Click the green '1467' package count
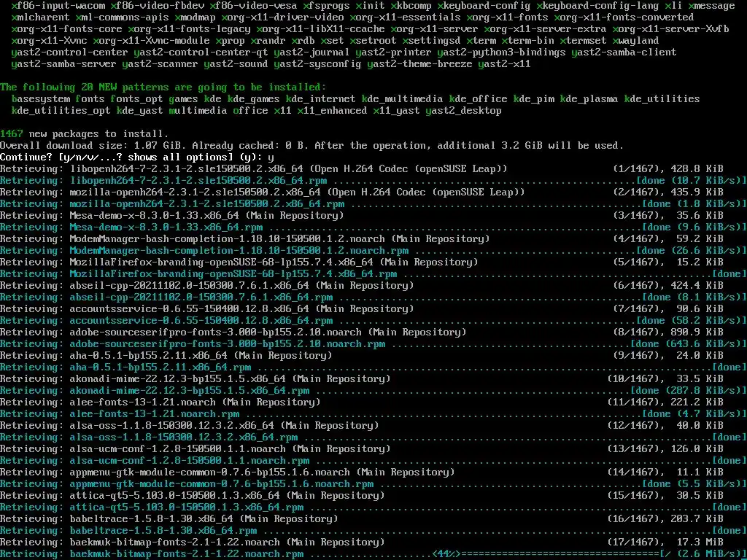Image resolution: width=747 pixels, height=560 pixels. (x=12, y=134)
